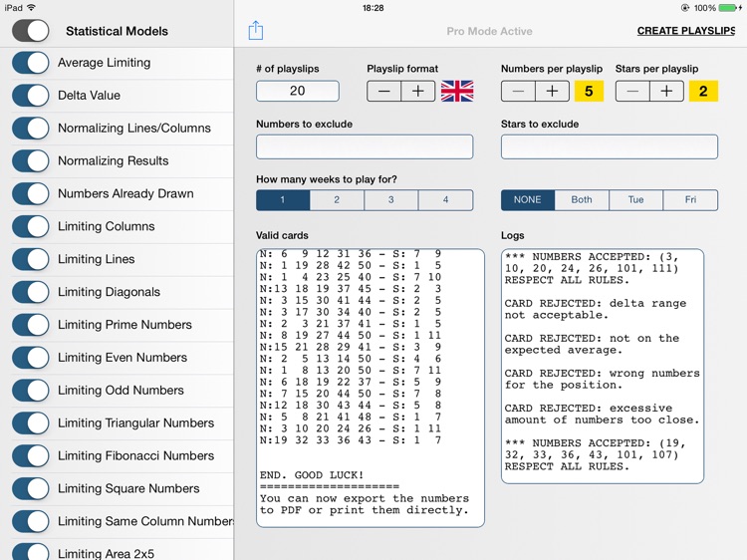This screenshot has width=747, height=560.
Task: Click 'CARD REJECTED: delta range' log entry
Action: pyautogui.click(x=596, y=309)
